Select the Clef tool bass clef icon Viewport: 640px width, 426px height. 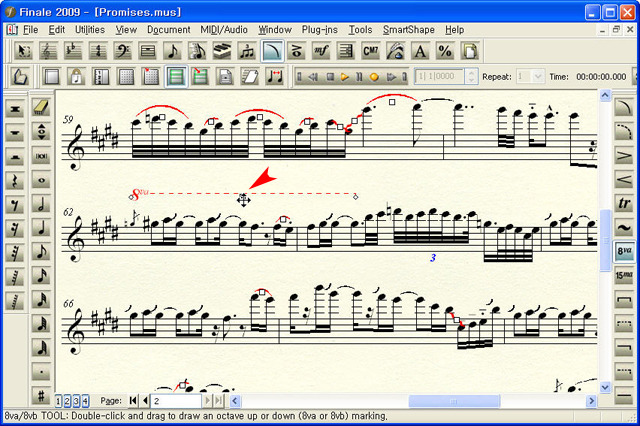coord(123,51)
